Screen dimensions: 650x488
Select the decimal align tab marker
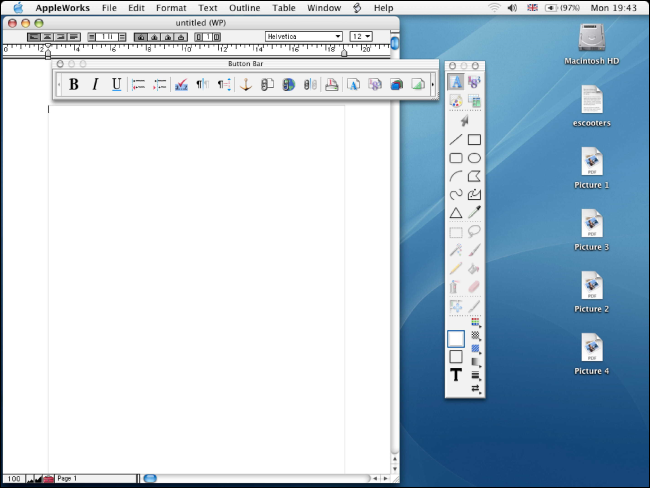click(181, 37)
